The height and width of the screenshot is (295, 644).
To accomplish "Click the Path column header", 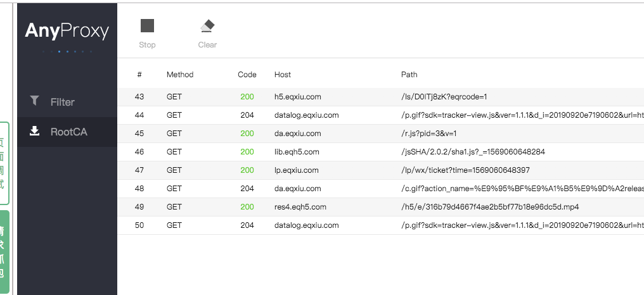I will (409, 75).
